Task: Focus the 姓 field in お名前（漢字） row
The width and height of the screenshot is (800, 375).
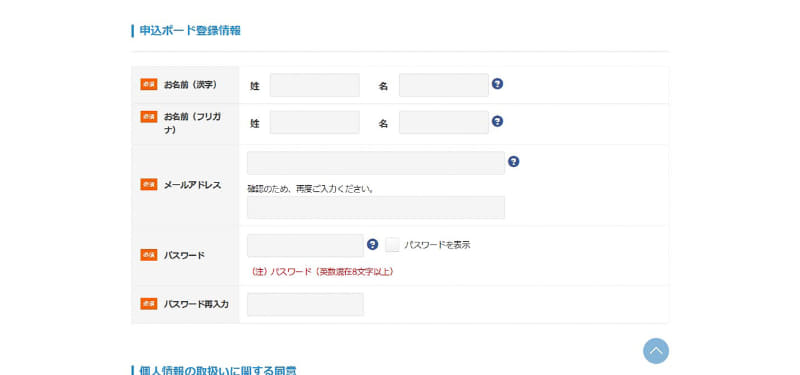Action: [315, 85]
